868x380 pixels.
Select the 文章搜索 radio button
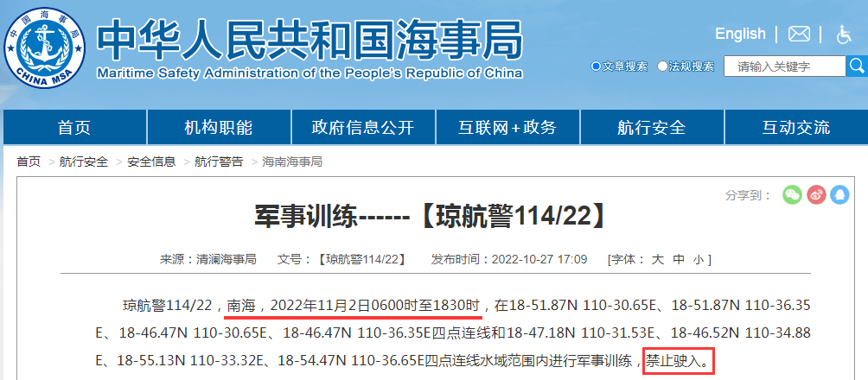pyautogui.click(x=596, y=66)
